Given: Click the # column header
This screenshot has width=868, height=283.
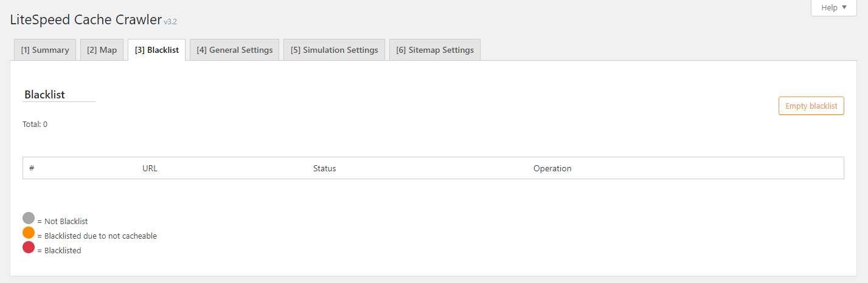Looking at the screenshot, I should pyautogui.click(x=32, y=168).
